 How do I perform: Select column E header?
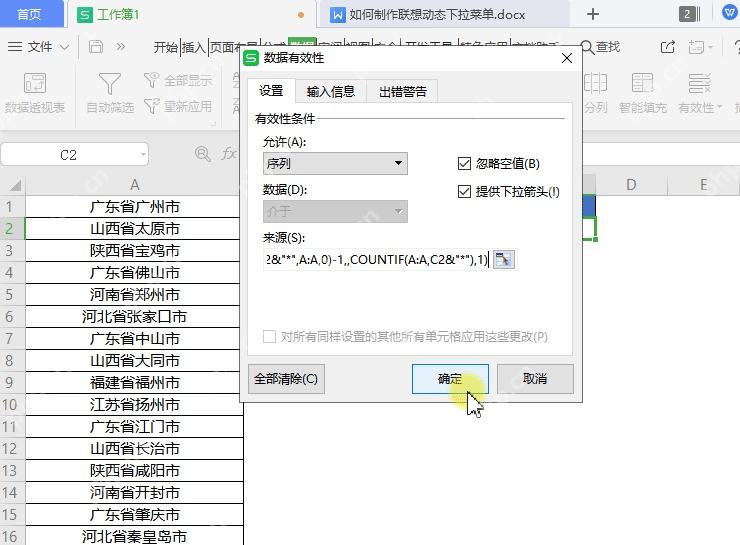tap(703, 184)
